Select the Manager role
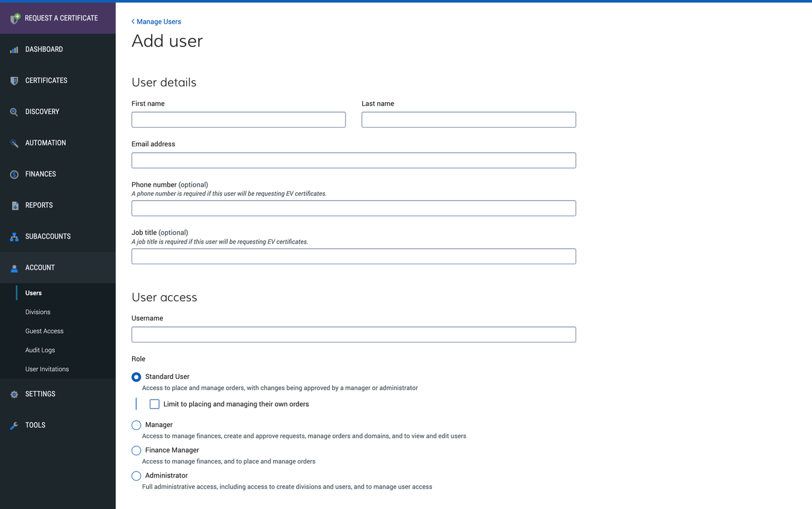This screenshot has width=812, height=509. click(x=136, y=425)
